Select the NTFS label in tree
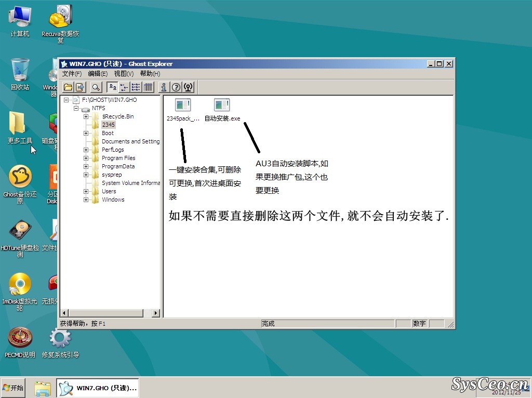Viewport: 532px width, 398px height. pos(98,108)
